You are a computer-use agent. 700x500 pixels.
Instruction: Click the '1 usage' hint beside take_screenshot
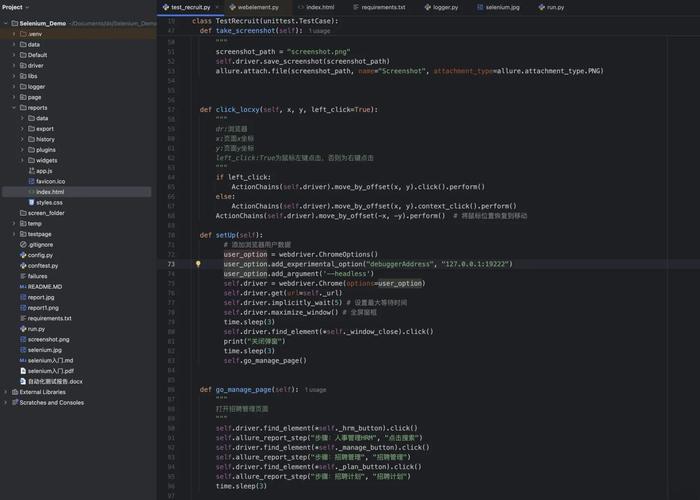click(x=321, y=31)
